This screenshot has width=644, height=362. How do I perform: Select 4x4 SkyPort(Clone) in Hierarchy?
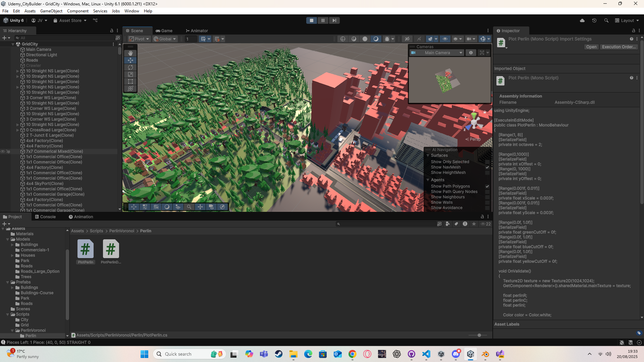pos(45,184)
